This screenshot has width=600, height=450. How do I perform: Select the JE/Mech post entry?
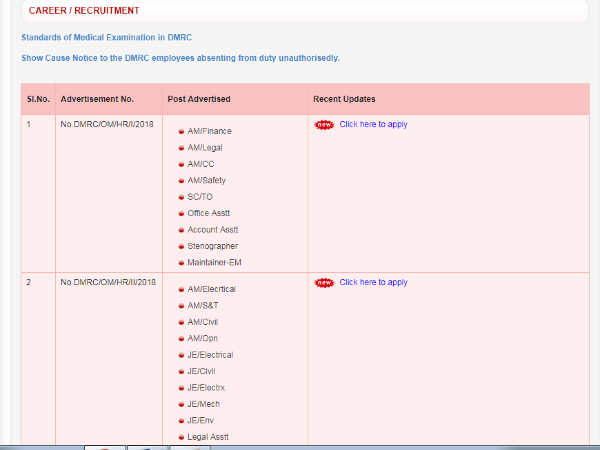[204, 404]
